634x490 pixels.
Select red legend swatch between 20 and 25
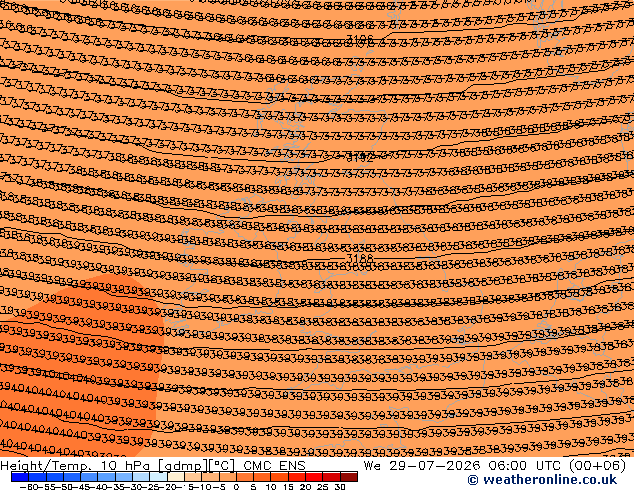pos(314,477)
